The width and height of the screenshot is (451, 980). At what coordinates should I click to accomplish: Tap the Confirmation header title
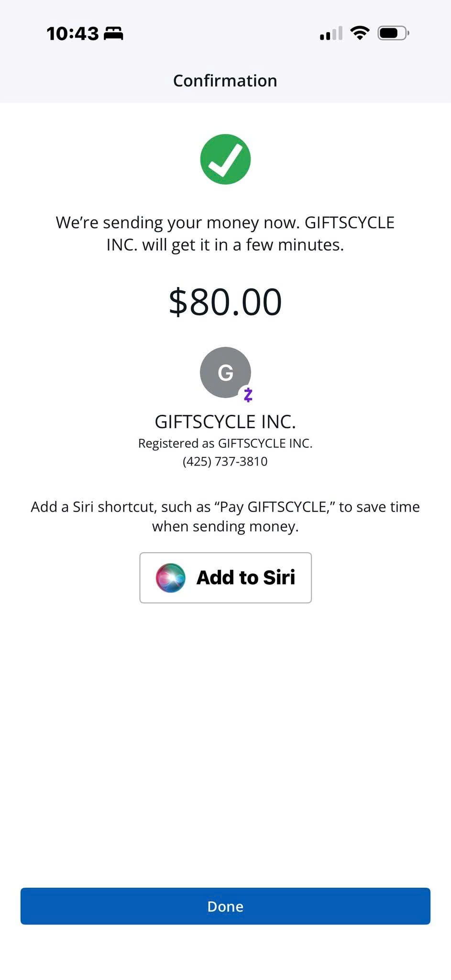click(225, 80)
